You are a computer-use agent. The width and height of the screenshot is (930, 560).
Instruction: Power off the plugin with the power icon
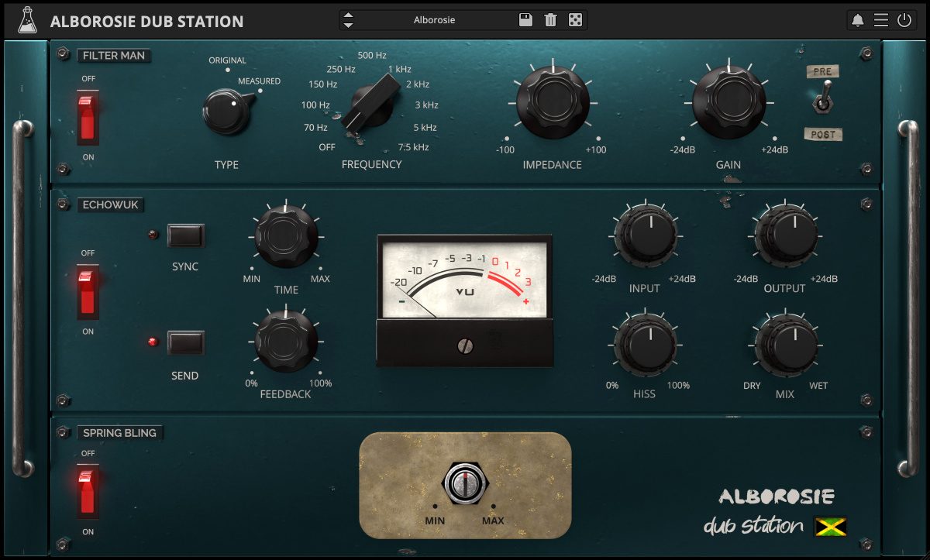[x=906, y=19]
